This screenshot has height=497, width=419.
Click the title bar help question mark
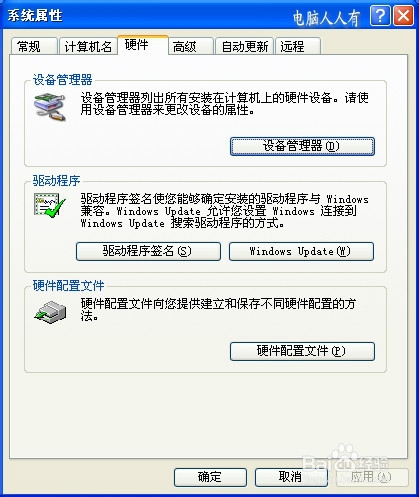click(x=380, y=16)
